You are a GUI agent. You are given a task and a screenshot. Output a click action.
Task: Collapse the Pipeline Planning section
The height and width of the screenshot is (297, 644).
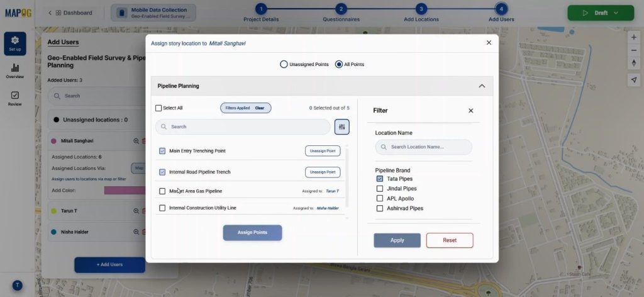[x=482, y=86]
